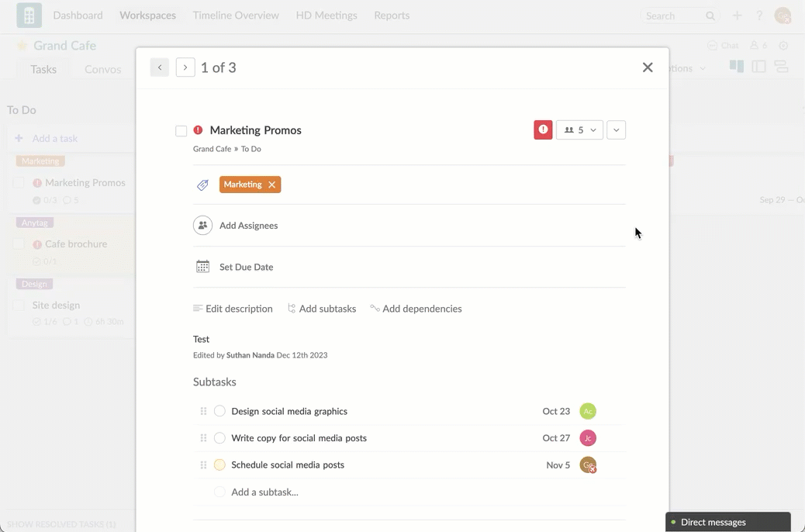Click the Ac assignee avatar
The height and width of the screenshot is (532, 805).
point(588,411)
